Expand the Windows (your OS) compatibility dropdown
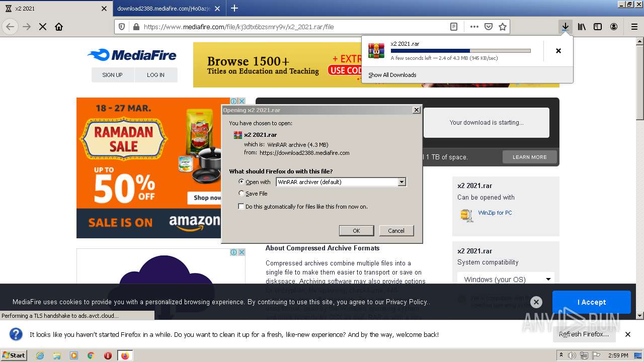Screen dimensions: 644x362 point(506,280)
